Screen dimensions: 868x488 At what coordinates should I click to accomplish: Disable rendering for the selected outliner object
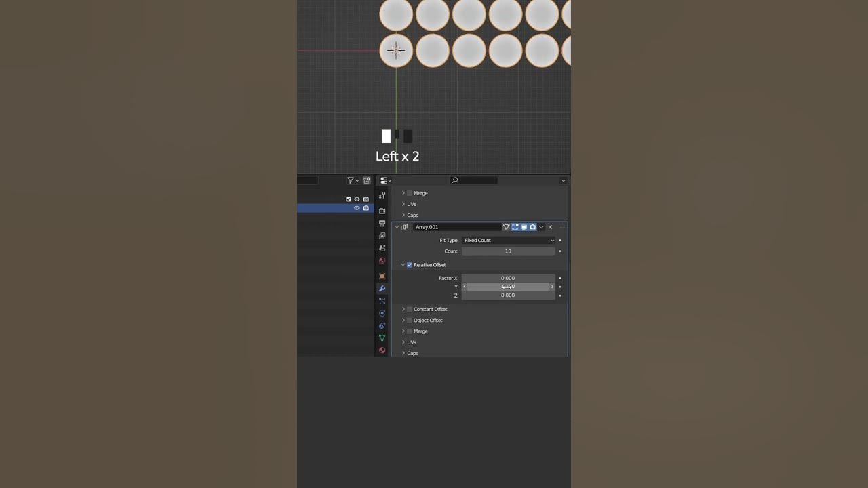[x=366, y=208]
